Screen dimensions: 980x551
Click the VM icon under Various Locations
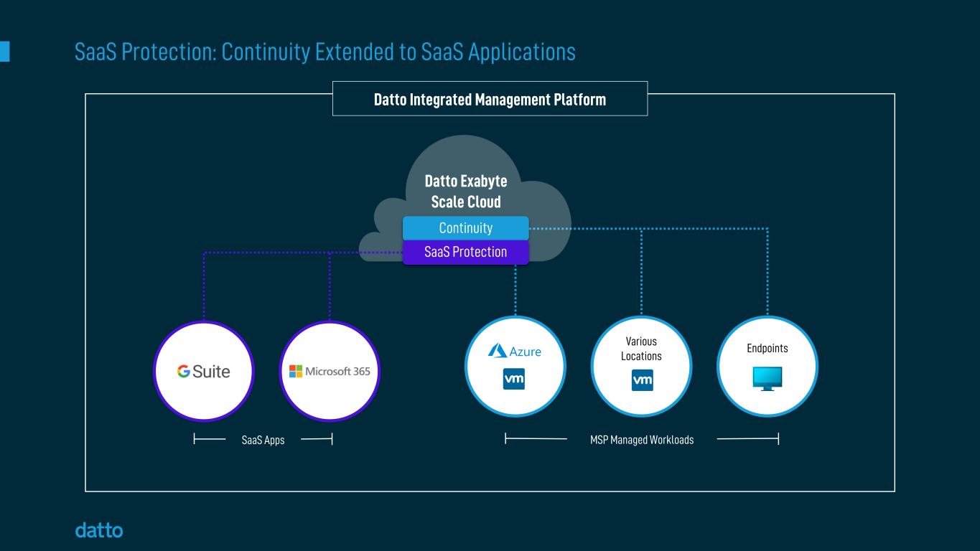pyautogui.click(x=642, y=380)
